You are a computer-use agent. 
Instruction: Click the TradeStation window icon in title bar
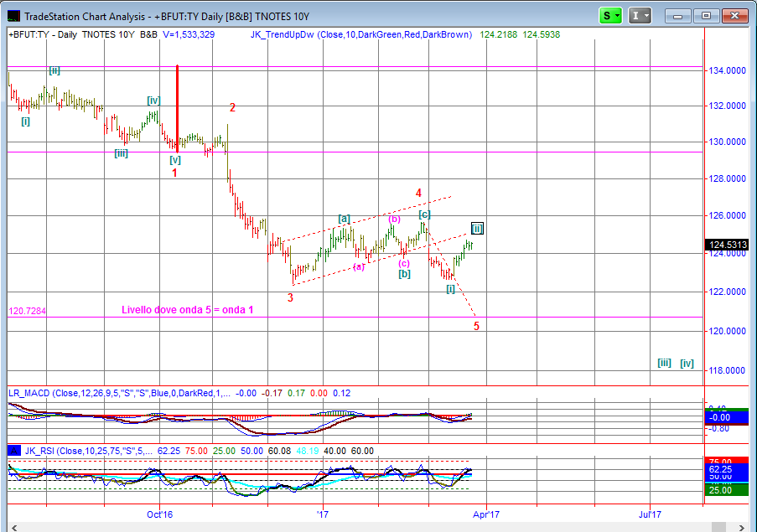tap(13, 17)
